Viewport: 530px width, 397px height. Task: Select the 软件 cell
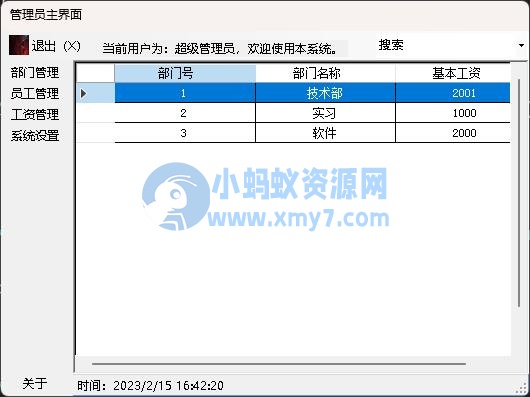[x=325, y=133]
